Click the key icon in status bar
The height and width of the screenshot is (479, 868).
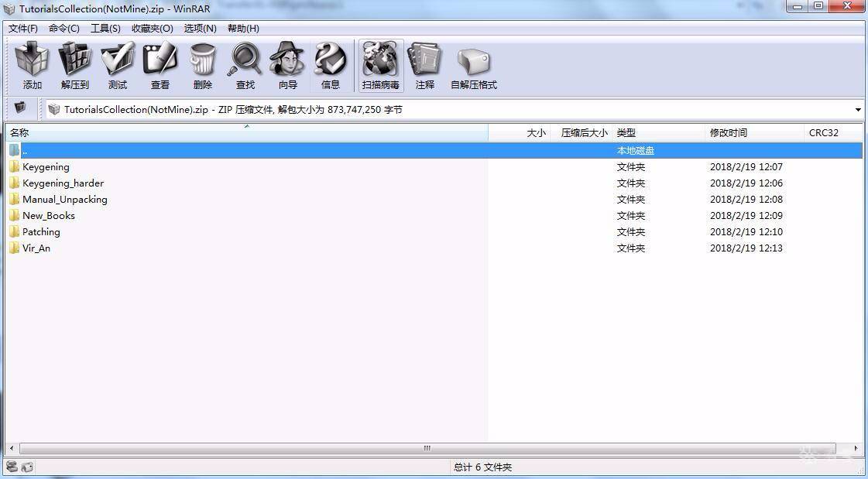pos(26,467)
